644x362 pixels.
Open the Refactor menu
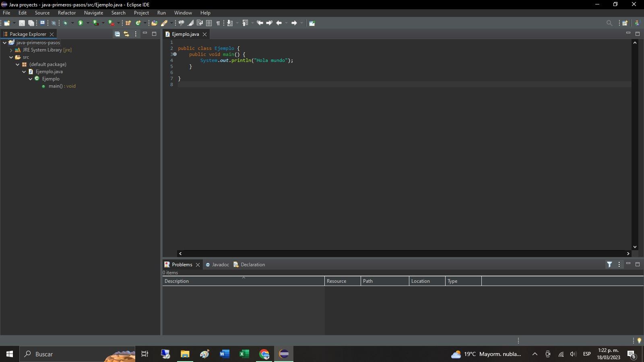coord(67,13)
